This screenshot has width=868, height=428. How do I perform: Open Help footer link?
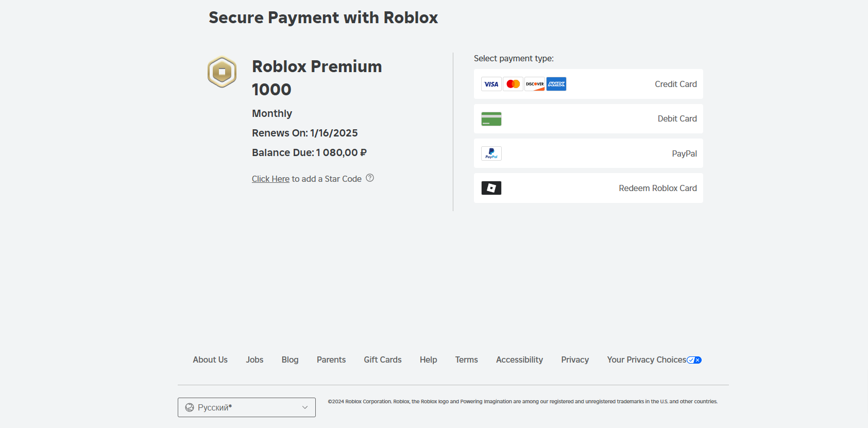point(429,359)
